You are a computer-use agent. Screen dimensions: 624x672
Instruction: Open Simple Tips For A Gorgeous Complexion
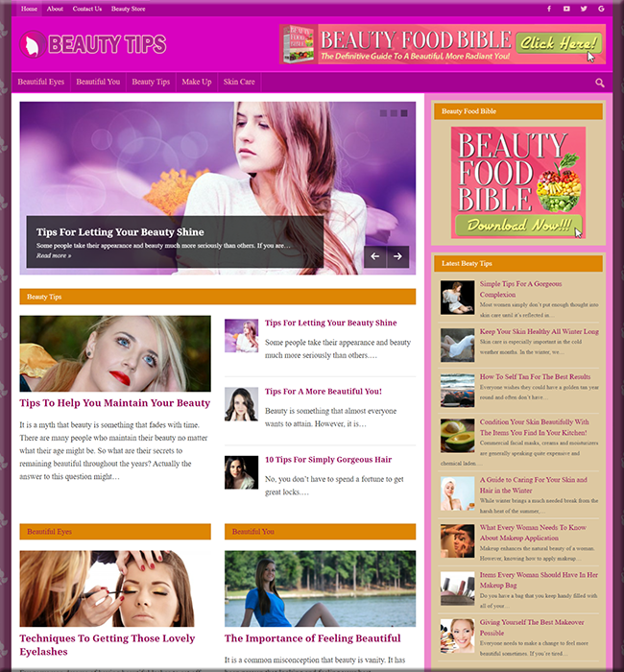(x=520, y=289)
